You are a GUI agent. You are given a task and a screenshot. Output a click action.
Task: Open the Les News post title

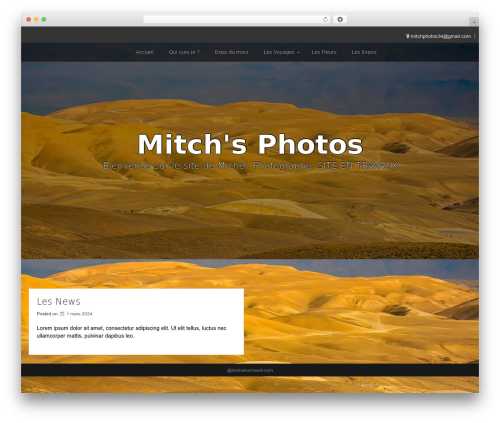pyautogui.click(x=59, y=301)
